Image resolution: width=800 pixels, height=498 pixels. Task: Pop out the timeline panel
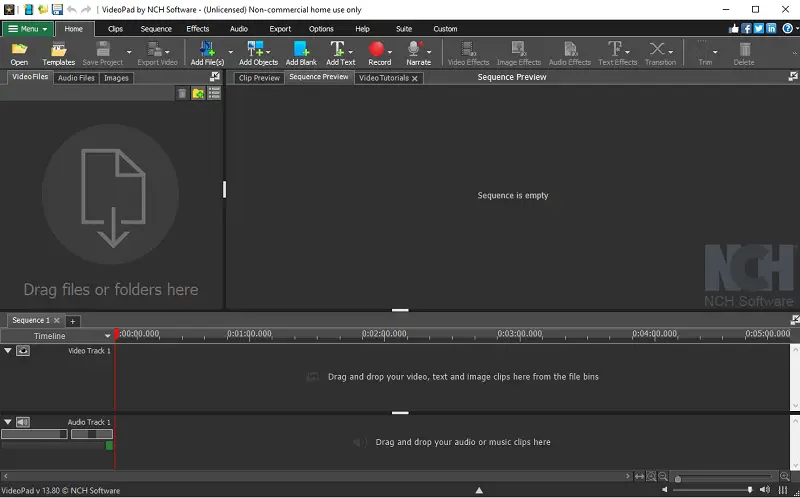pos(794,320)
